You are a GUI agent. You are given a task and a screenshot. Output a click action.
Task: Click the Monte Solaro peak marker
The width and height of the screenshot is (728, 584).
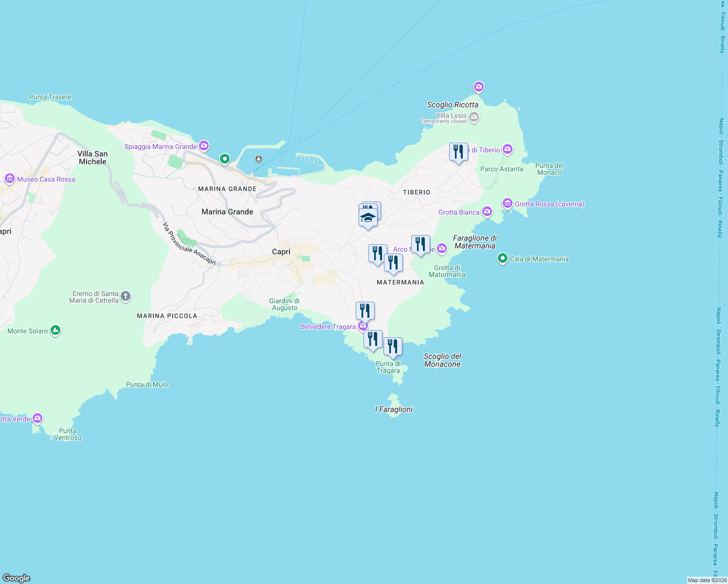pyautogui.click(x=55, y=330)
